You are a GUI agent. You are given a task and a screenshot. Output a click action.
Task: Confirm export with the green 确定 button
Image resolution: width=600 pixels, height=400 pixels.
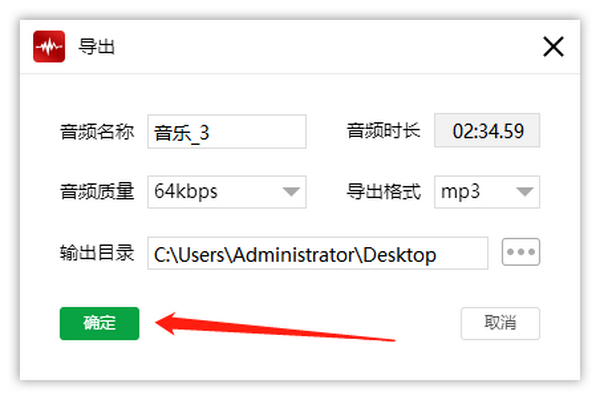point(99,323)
